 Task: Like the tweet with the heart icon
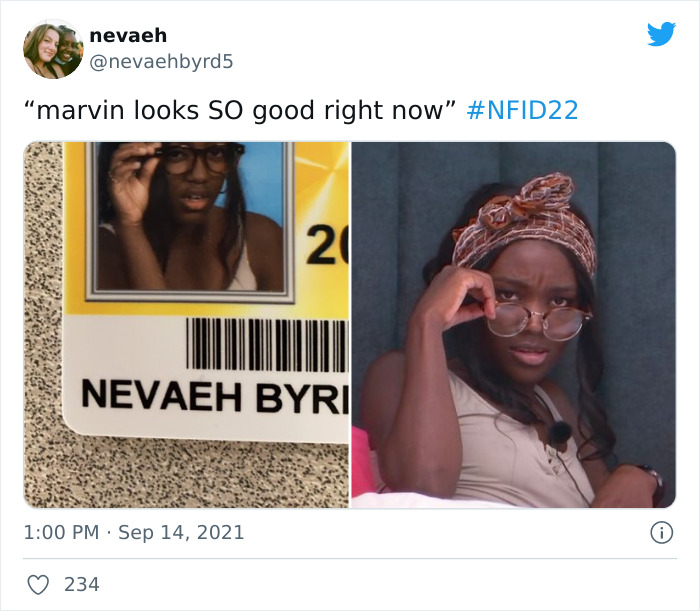tap(38, 584)
